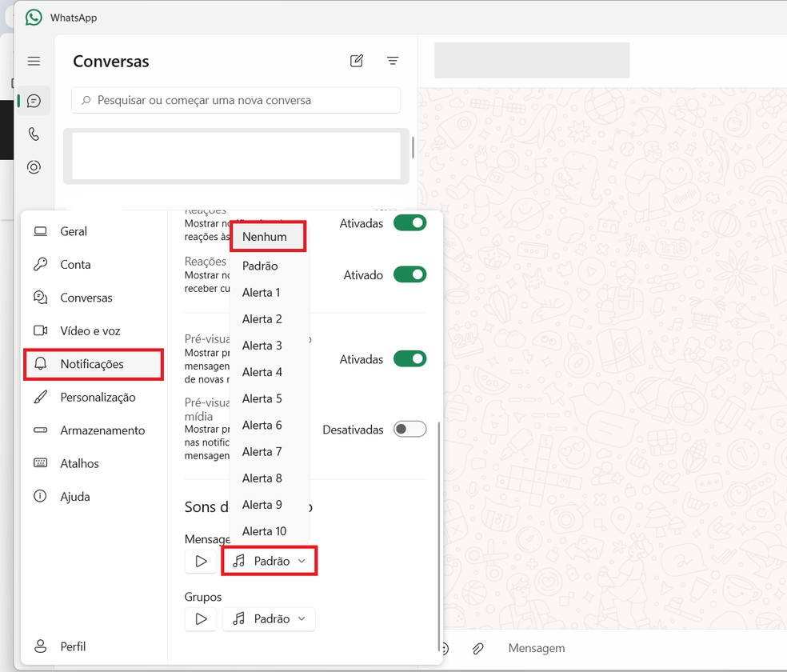Toggle message preview Ativadas switch
The height and width of the screenshot is (672, 787).
click(x=410, y=359)
